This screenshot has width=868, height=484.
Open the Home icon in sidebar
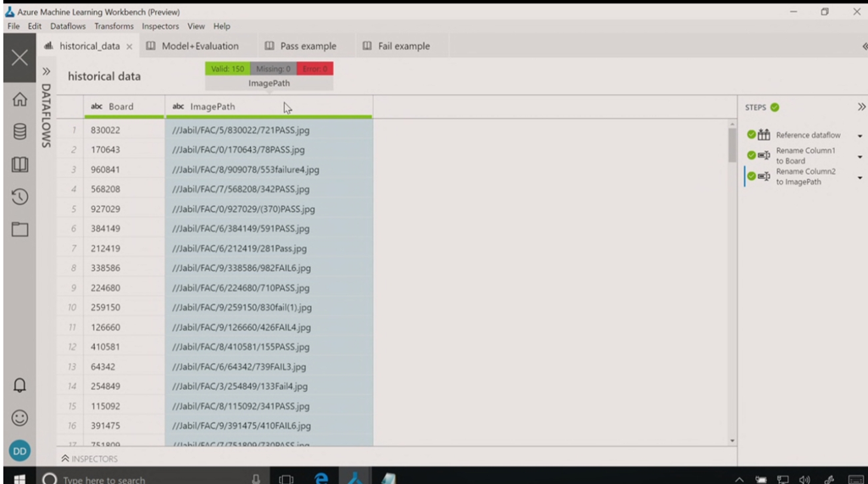(x=20, y=99)
